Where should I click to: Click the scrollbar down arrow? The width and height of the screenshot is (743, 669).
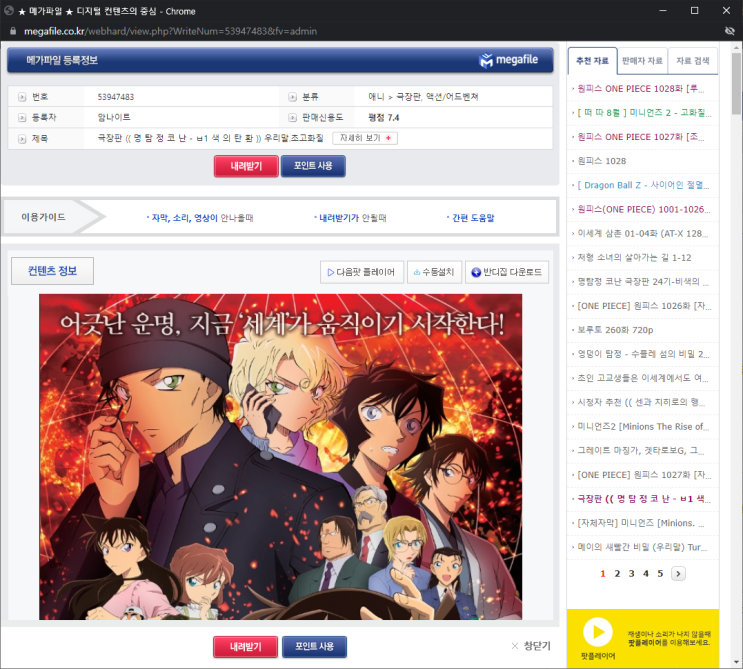coord(736,662)
